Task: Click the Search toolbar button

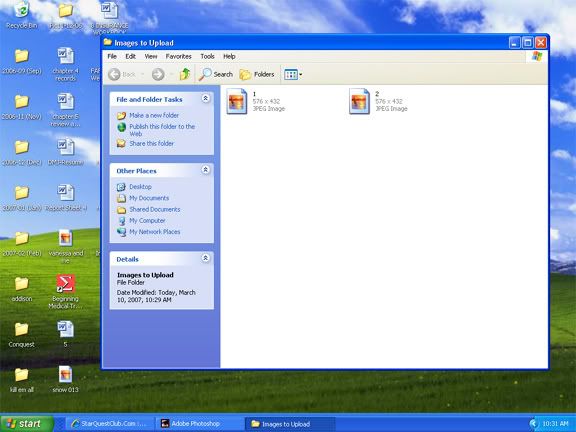Action: 216,74
